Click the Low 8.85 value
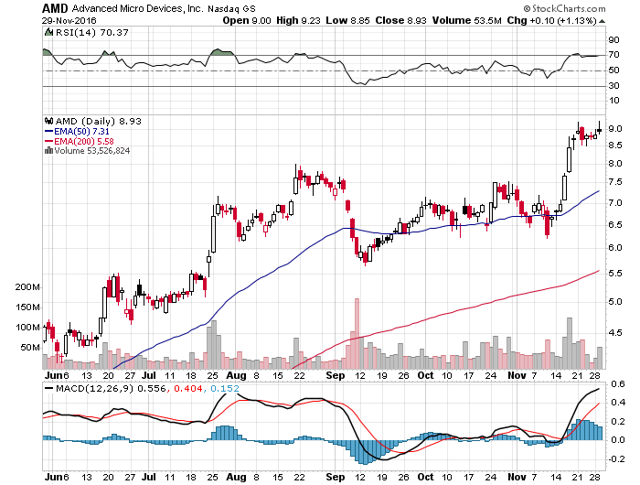The width and height of the screenshot is (640, 485). point(348,20)
